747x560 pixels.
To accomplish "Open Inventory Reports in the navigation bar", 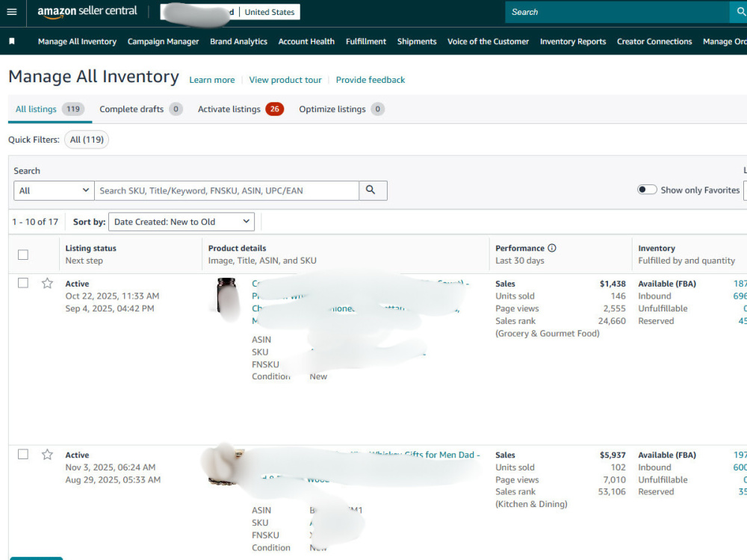I will coord(573,41).
